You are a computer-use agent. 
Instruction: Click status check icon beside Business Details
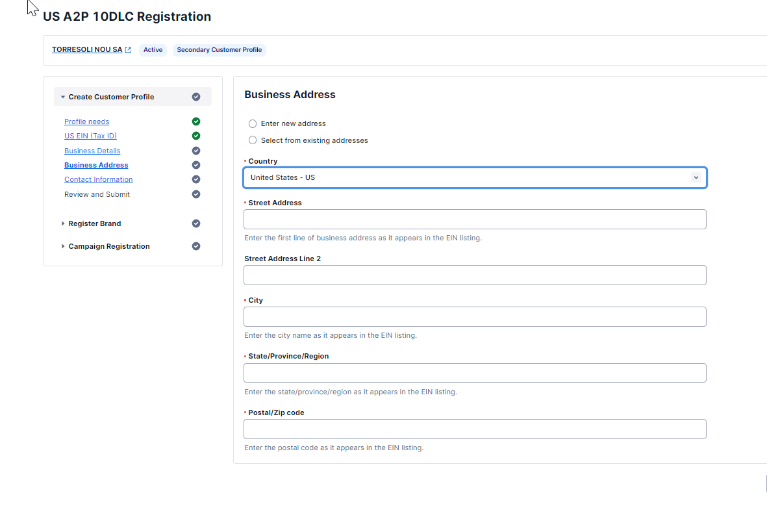pyautogui.click(x=196, y=151)
